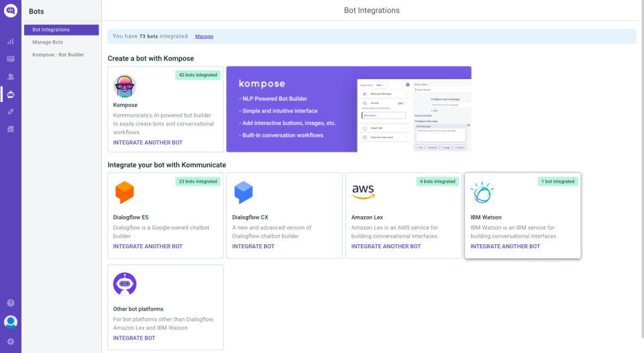Screen dimensions: 644x353
Task: Click Integrate Bot under Other bot platforms
Action: pos(134,338)
